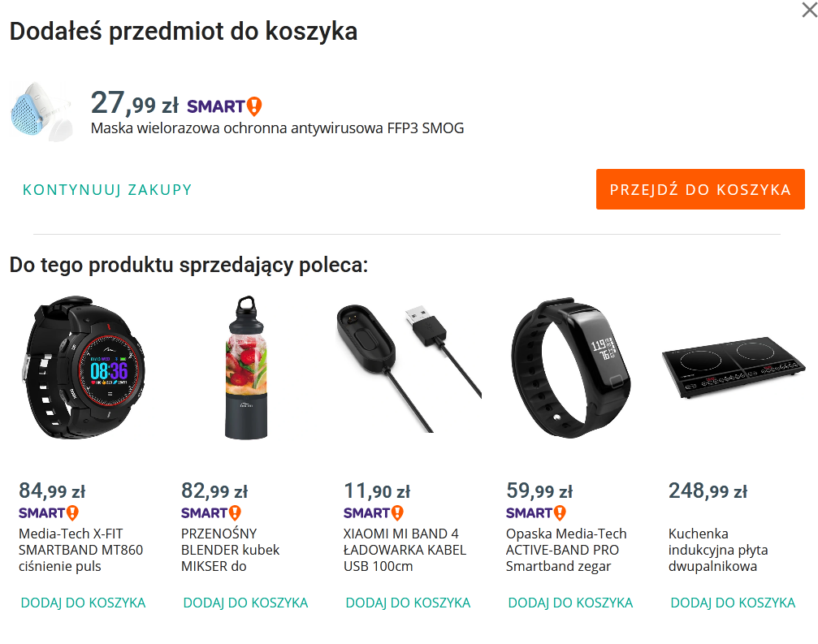Click Kontynuuj zakupy link
The height and width of the screenshot is (644, 818).
coord(107,189)
